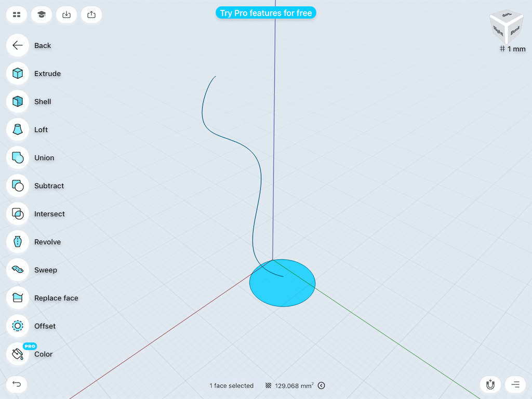Click the Sweep label text
This screenshot has height=399, width=532.
click(x=46, y=270)
